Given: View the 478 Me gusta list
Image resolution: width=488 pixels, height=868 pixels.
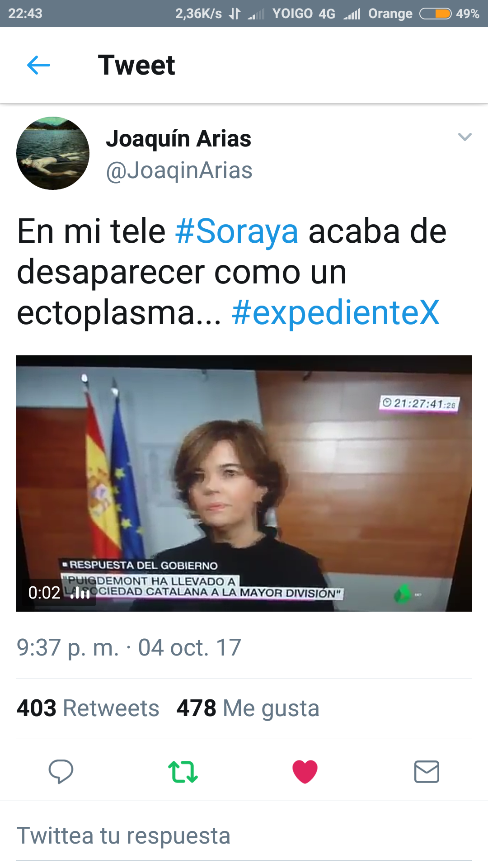Looking at the screenshot, I should [248, 708].
